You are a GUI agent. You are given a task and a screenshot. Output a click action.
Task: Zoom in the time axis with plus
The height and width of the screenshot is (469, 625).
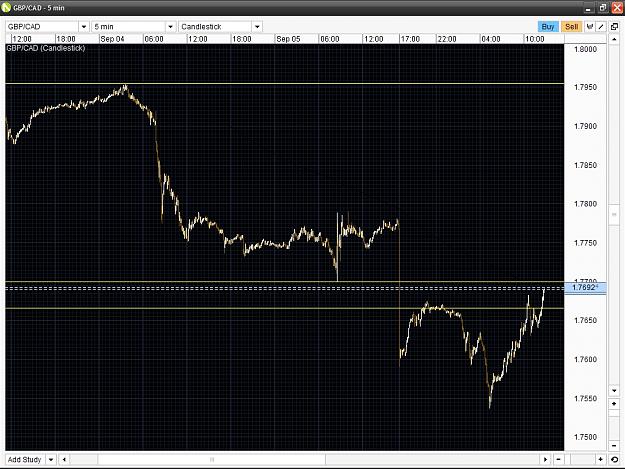point(600,459)
